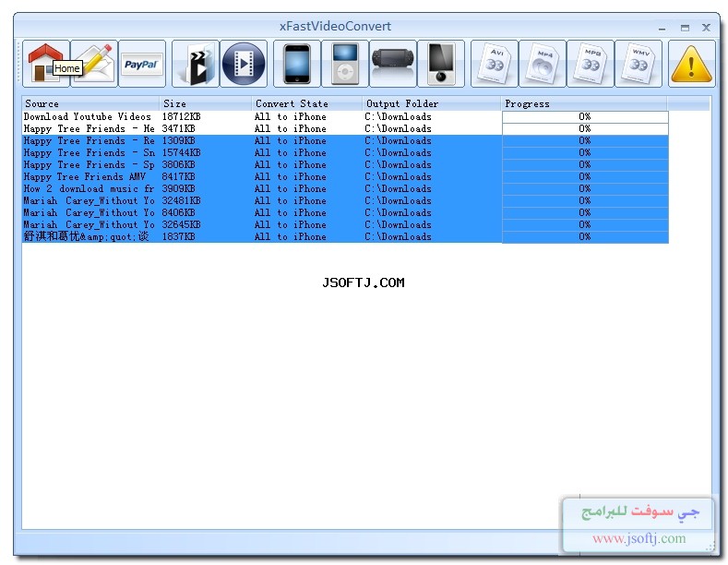728x565 pixels.
Task: Select the iPhone device output icon
Action: click(297, 63)
